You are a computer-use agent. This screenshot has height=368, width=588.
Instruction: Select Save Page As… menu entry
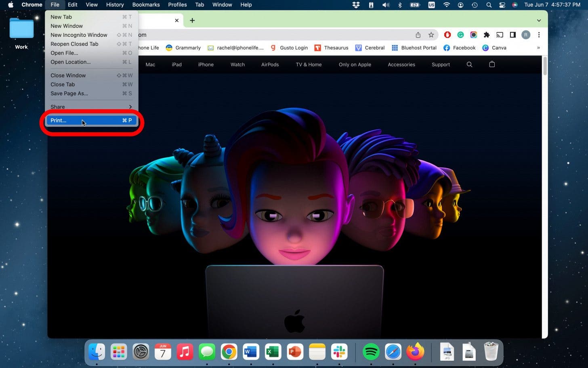tap(69, 93)
